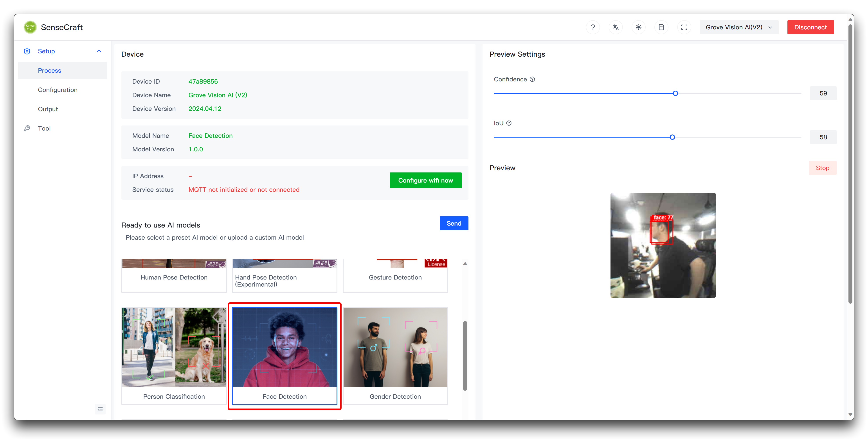Click the Stop preview button
868x441 pixels.
coord(823,168)
